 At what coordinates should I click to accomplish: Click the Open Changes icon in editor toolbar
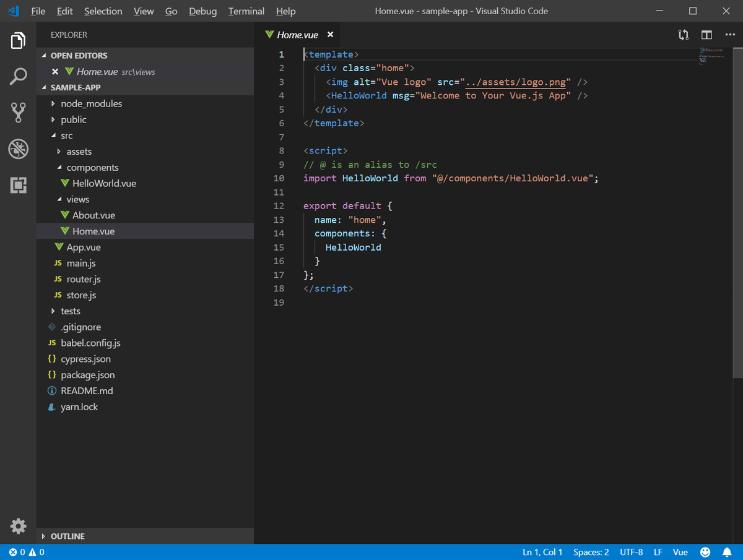pyautogui.click(x=684, y=35)
